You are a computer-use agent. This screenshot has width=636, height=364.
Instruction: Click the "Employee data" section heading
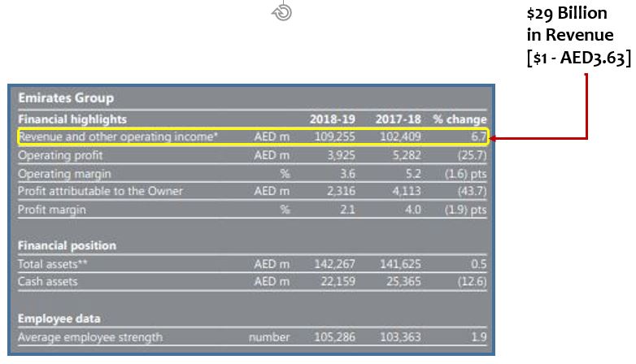(x=59, y=318)
